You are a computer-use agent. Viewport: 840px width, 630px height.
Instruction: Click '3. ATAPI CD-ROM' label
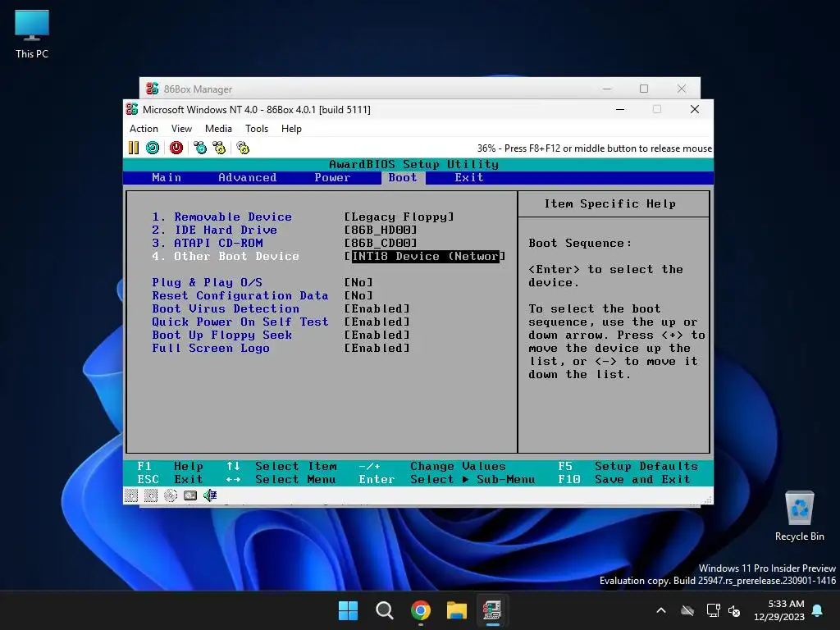208,243
